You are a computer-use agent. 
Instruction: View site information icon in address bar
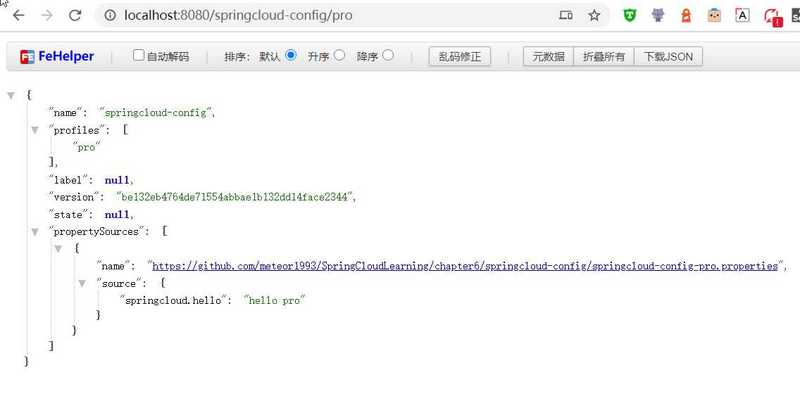(110, 15)
